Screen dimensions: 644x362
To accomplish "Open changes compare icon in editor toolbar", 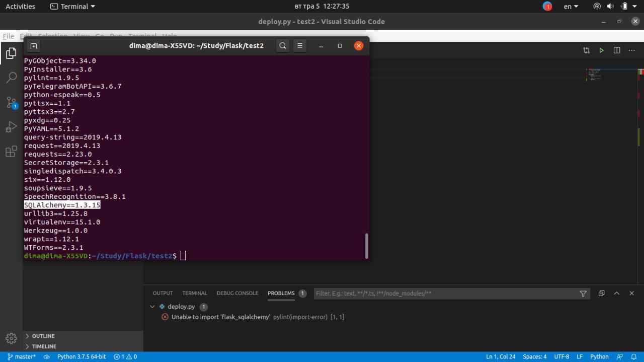I will click(586, 50).
